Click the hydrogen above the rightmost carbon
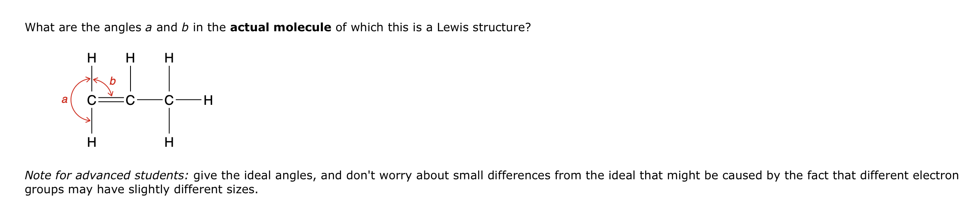This screenshot has width=980, height=199. [169, 58]
